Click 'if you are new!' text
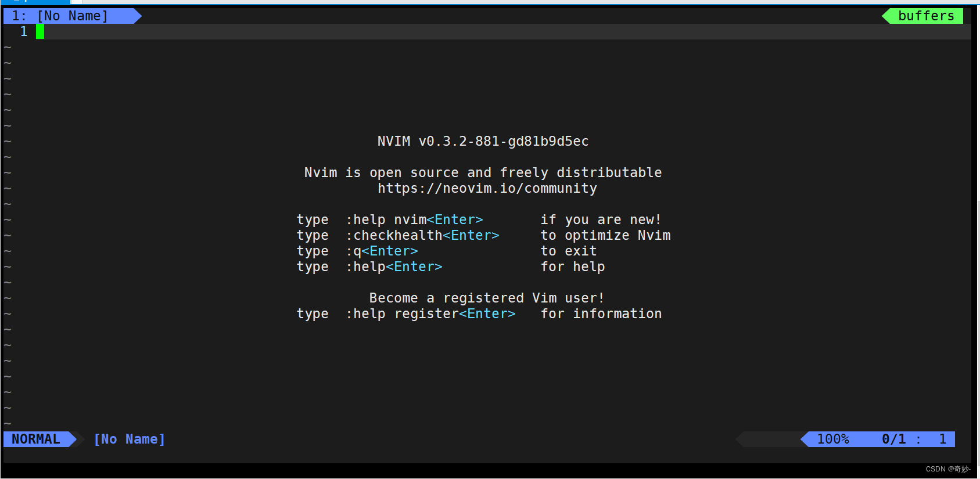This screenshot has width=980, height=479. tap(601, 219)
